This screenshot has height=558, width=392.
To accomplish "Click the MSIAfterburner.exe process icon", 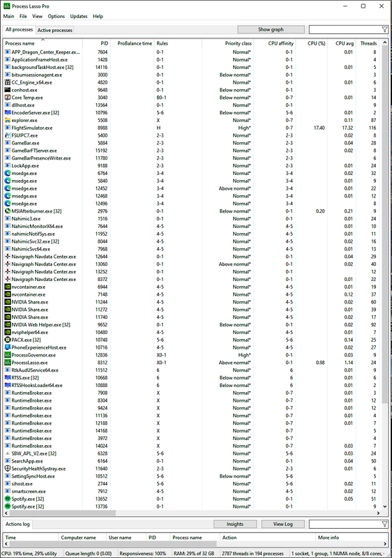I will tap(8, 211).
